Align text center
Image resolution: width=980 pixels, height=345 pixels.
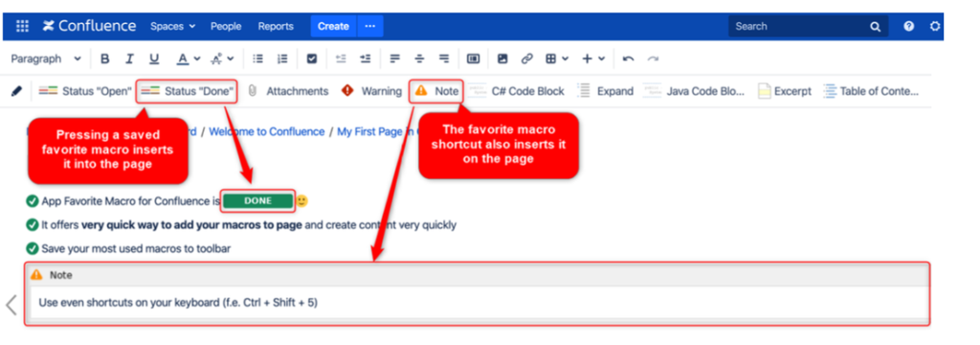pyautogui.click(x=419, y=58)
